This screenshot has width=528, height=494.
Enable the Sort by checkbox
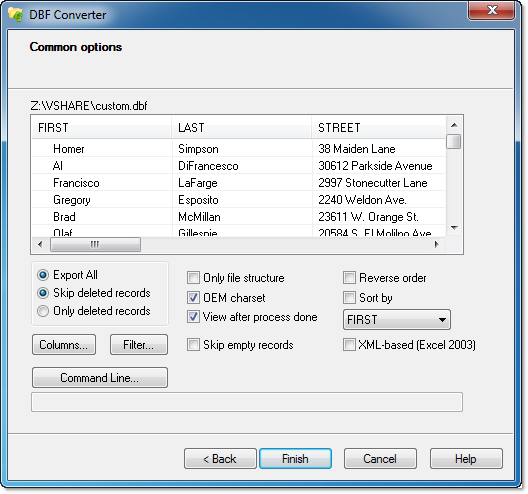tap(349, 298)
